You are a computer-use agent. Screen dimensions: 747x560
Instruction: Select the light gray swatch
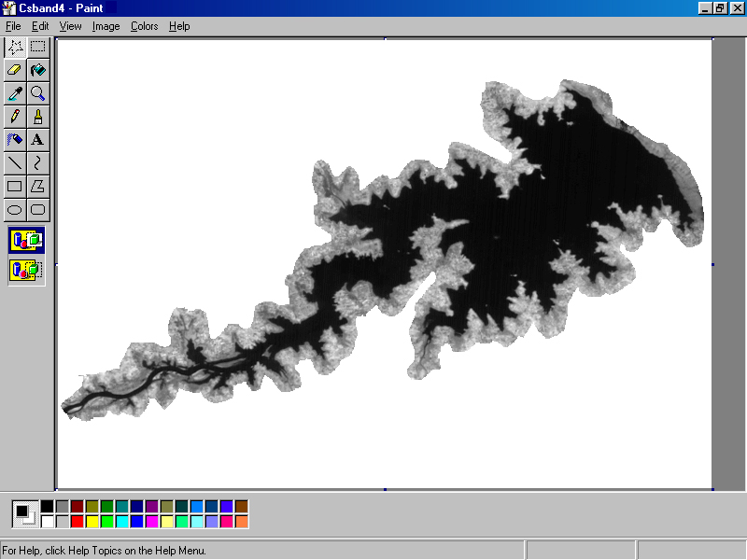(x=63, y=522)
